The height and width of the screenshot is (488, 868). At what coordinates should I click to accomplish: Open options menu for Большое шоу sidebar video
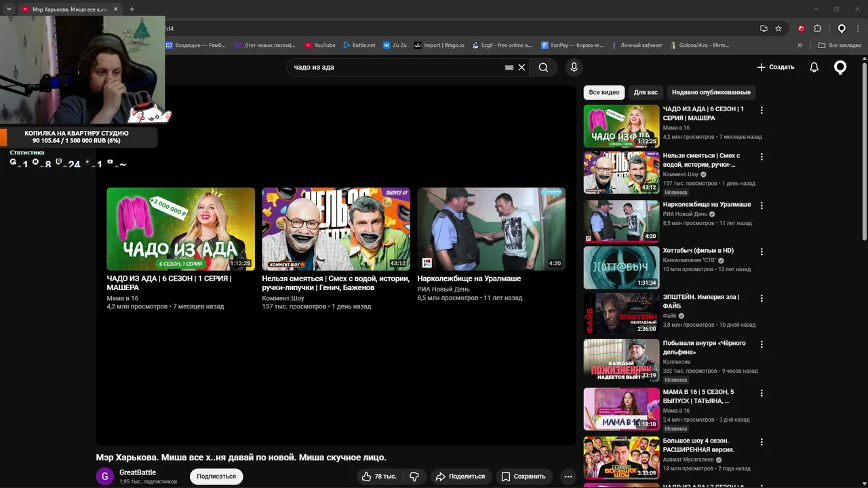tap(762, 441)
